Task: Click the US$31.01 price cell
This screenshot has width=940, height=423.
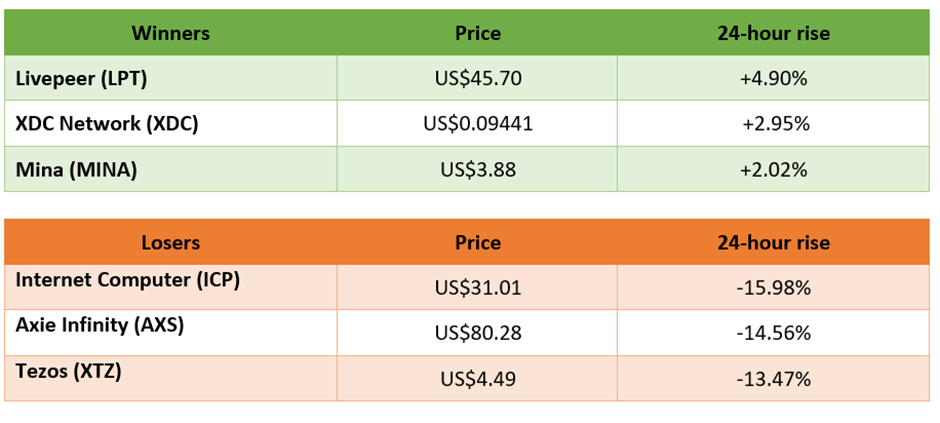Action: 477,287
